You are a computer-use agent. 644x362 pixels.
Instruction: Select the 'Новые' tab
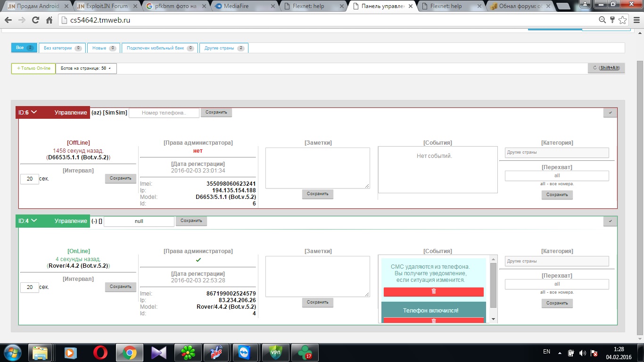pos(104,48)
